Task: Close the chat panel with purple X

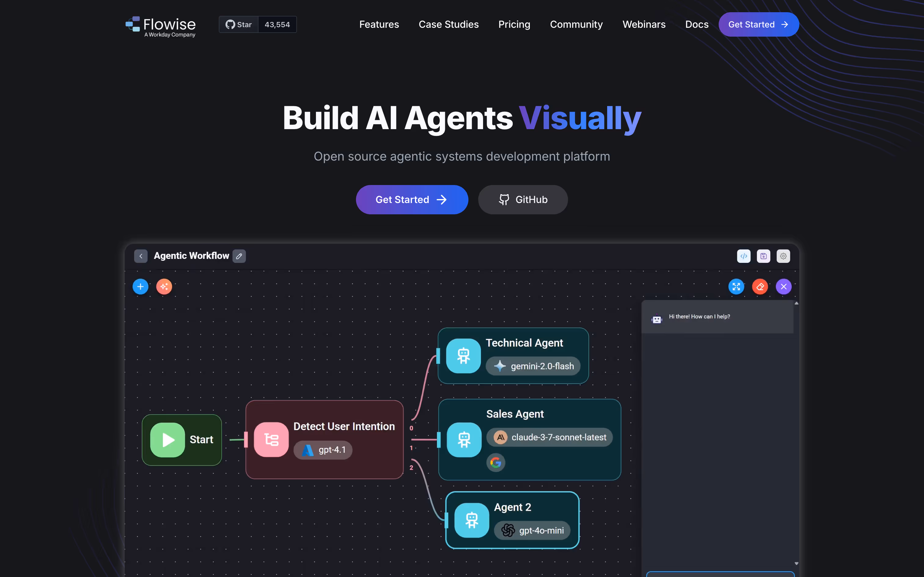Action: tap(783, 287)
